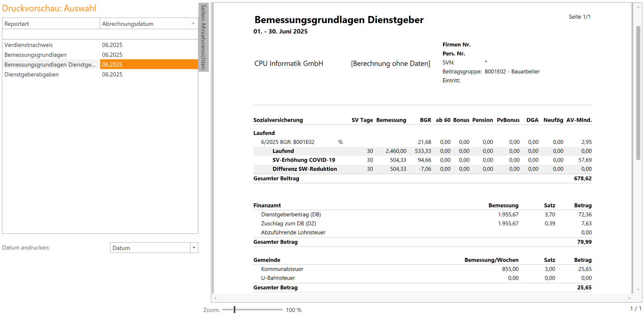Screen dimensions: 644x314
Task: Open the Seiten-Miniaturansichten side tab
Action: 203,37
